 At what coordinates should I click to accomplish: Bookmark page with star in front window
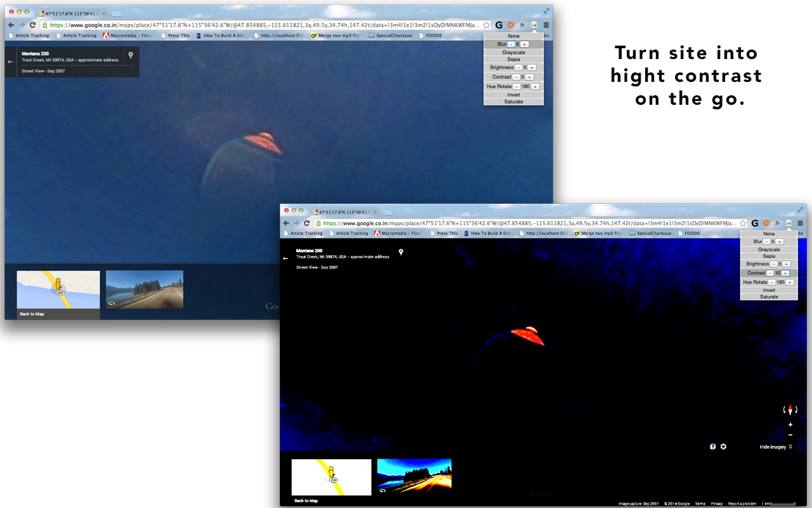(743, 223)
